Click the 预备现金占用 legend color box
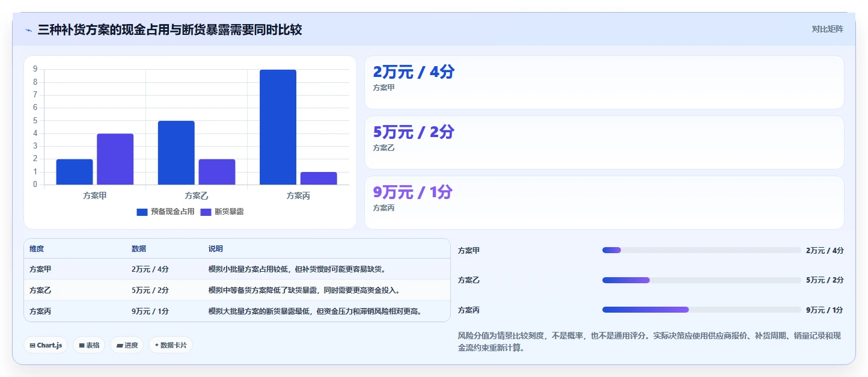The width and height of the screenshot is (868, 377). (142, 212)
